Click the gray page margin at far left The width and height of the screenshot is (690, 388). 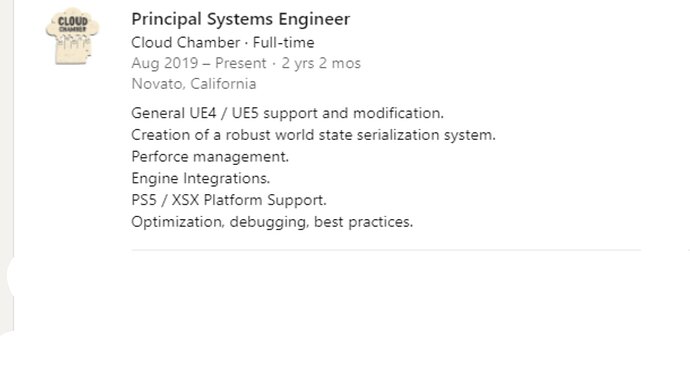coord(6,132)
